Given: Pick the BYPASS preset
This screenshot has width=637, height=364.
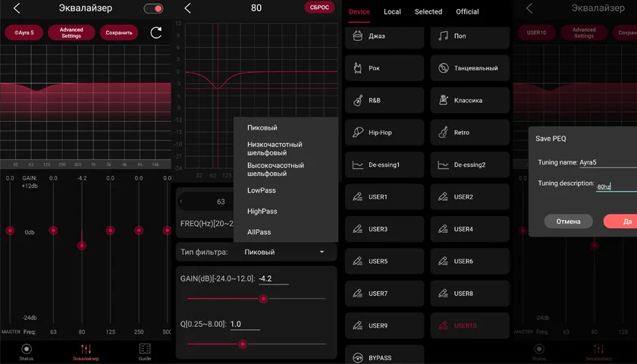Looking at the screenshot, I should (x=384, y=357).
